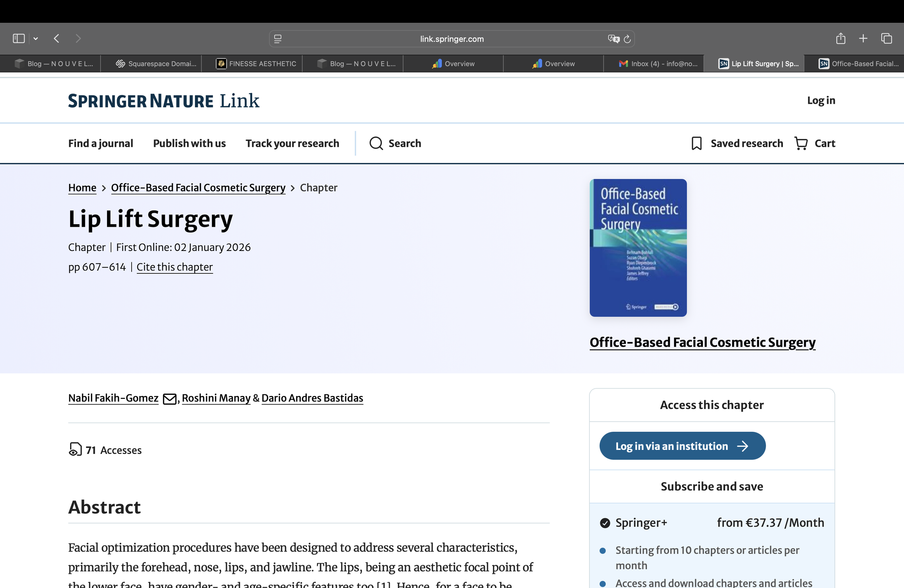Toggle the Safari sidebar
This screenshot has height=588, width=904.
(18, 38)
